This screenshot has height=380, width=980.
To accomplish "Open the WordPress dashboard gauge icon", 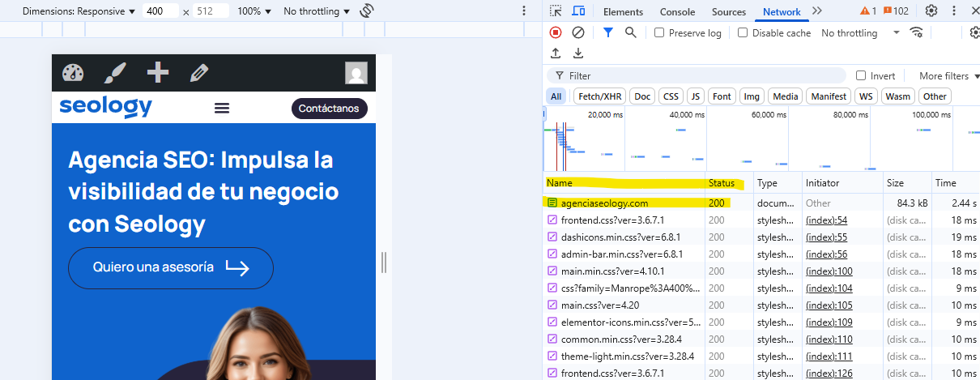I will (x=74, y=73).
